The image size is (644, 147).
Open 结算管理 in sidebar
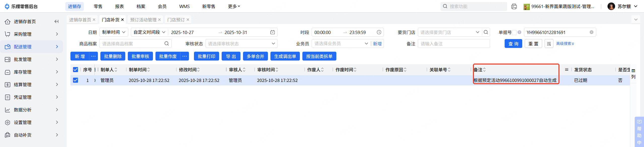pyautogui.click(x=31, y=84)
